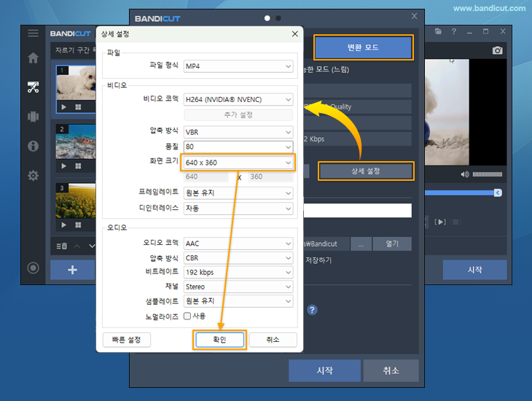Open the 채널 Stereo dropdown
Image resolution: width=532 pixels, height=401 pixels.
pos(238,287)
